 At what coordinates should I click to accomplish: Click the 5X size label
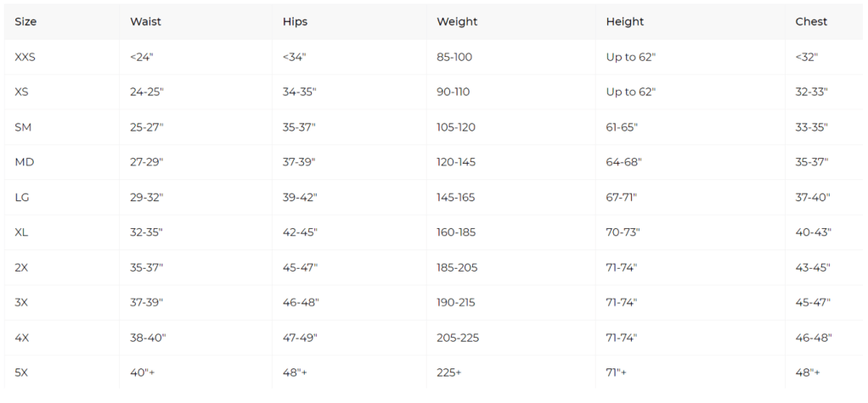click(x=22, y=372)
